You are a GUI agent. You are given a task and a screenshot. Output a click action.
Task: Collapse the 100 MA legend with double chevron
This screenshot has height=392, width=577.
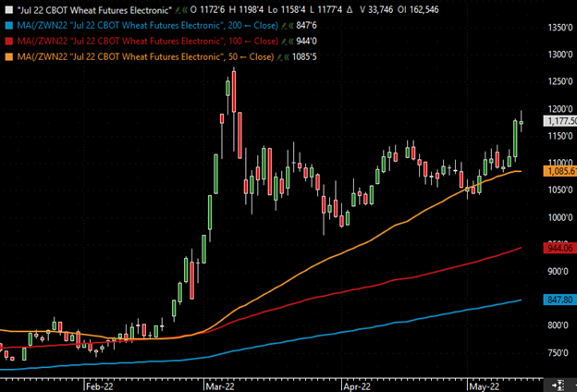290,42
